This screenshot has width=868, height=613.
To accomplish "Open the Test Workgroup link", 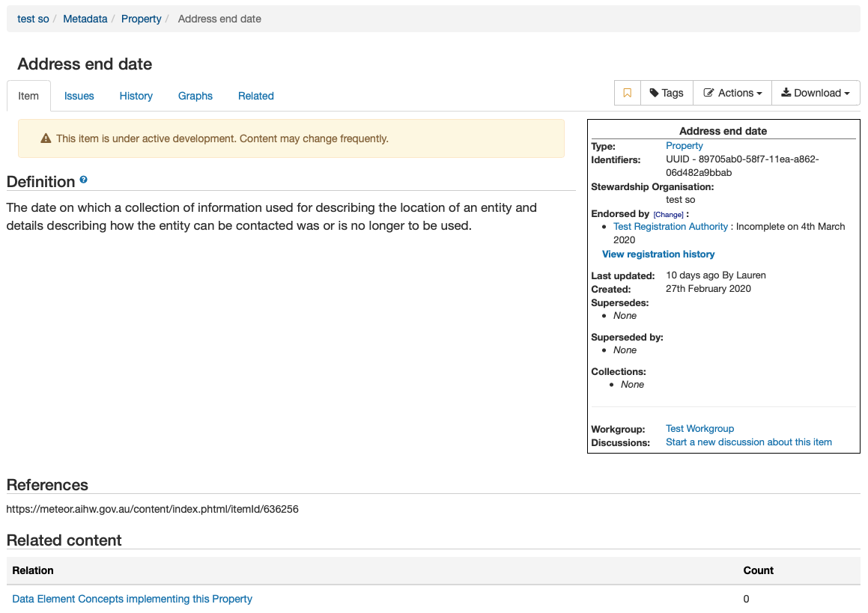I will click(699, 429).
